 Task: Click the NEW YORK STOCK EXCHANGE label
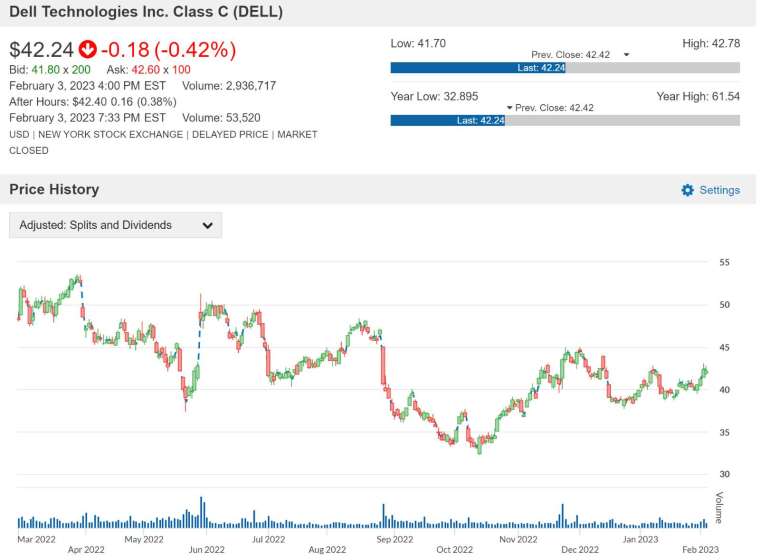[111, 134]
